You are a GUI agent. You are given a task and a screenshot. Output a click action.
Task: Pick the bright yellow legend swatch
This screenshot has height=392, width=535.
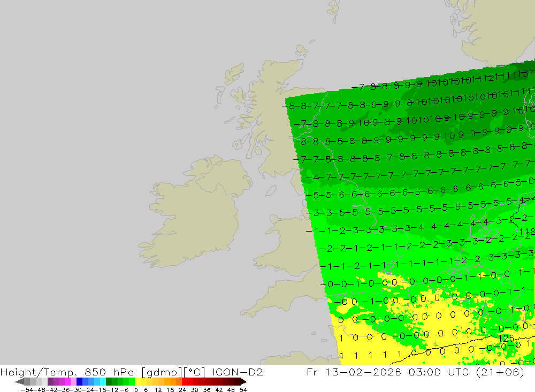[138, 381]
